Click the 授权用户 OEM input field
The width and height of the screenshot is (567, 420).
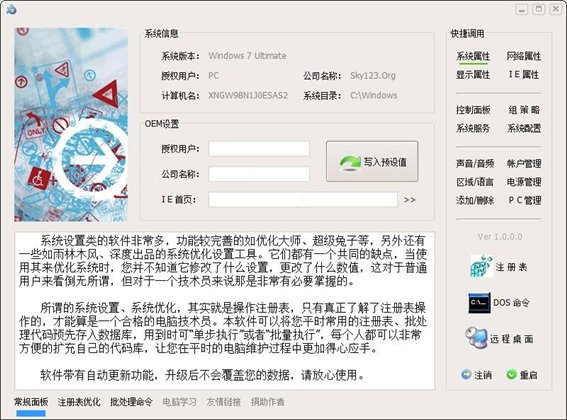(x=259, y=149)
